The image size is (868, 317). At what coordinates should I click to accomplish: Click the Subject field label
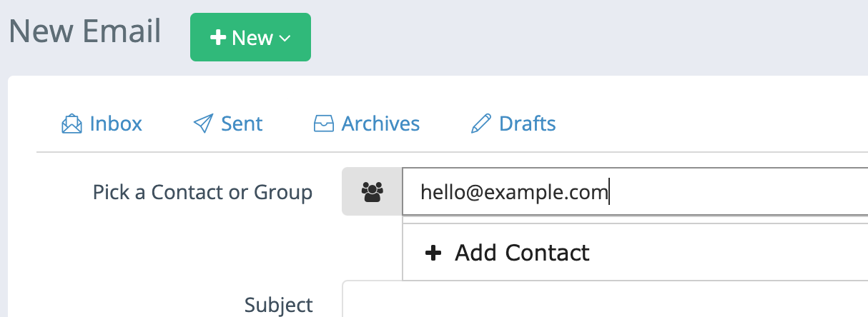pos(279,305)
